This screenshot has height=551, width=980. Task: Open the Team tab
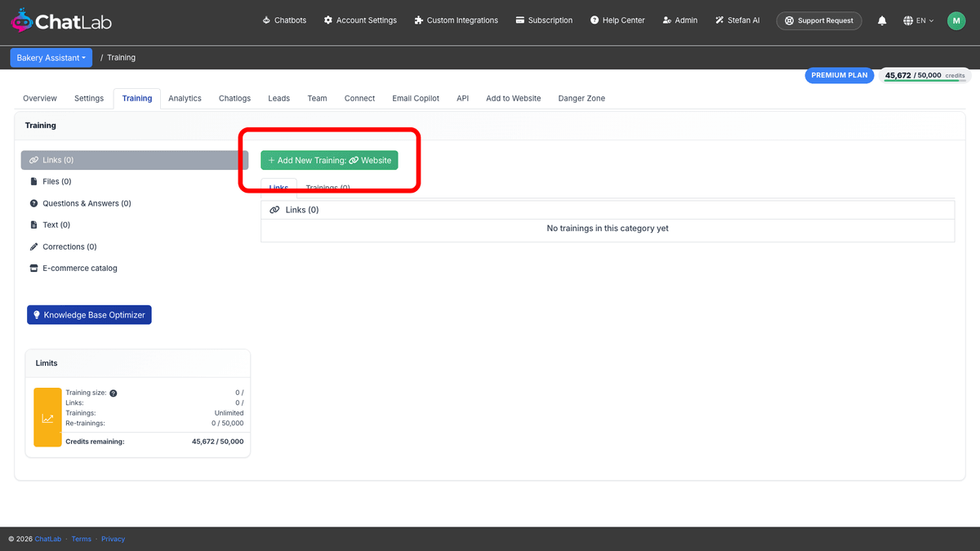317,98
